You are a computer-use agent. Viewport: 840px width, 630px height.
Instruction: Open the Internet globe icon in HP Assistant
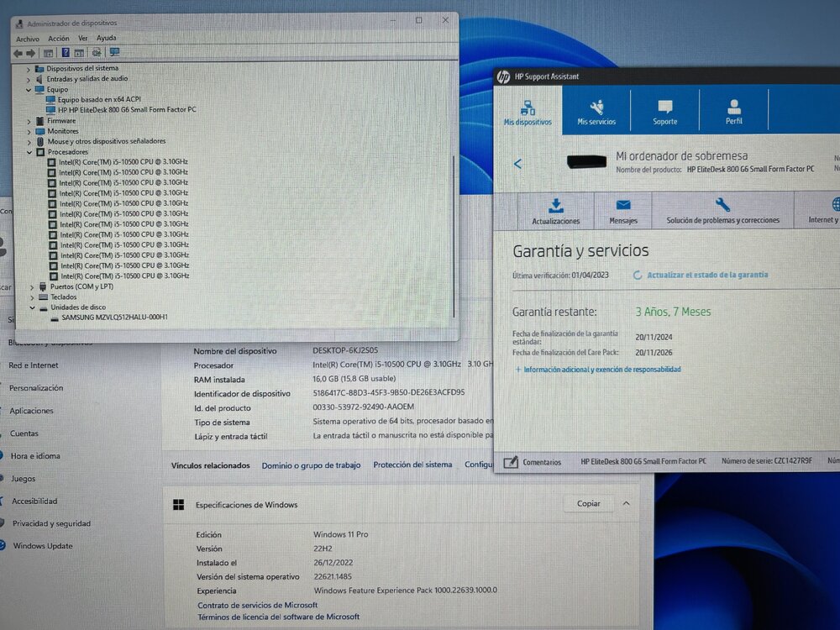tap(835, 204)
